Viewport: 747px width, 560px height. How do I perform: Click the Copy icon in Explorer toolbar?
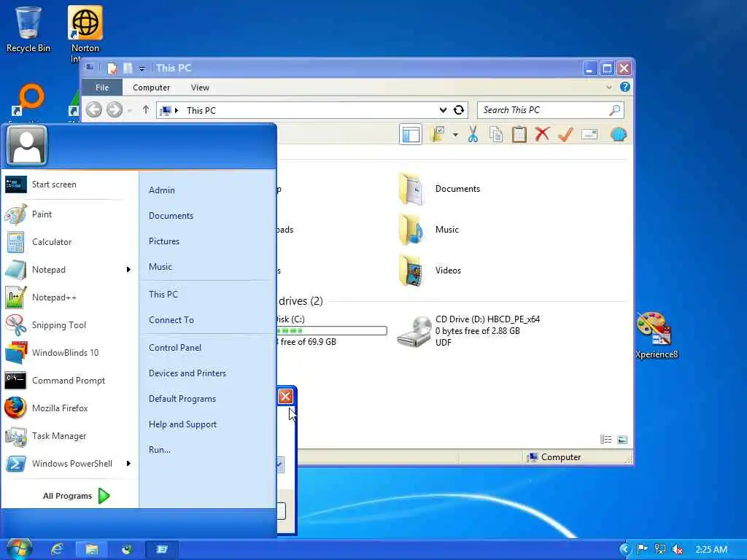point(496,135)
